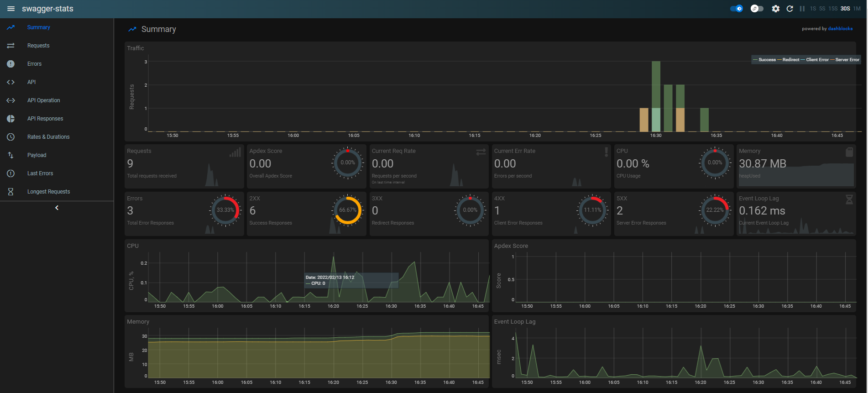Click the Apdex Score 0.00% gauge
This screenshot has height=393, width=868.
point(348,163)
